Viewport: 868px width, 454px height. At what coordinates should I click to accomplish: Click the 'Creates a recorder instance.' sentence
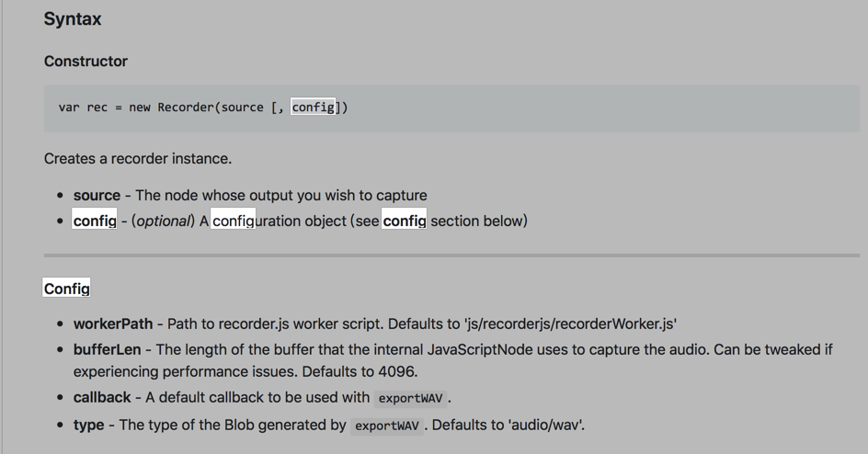(x=138, y=159)
